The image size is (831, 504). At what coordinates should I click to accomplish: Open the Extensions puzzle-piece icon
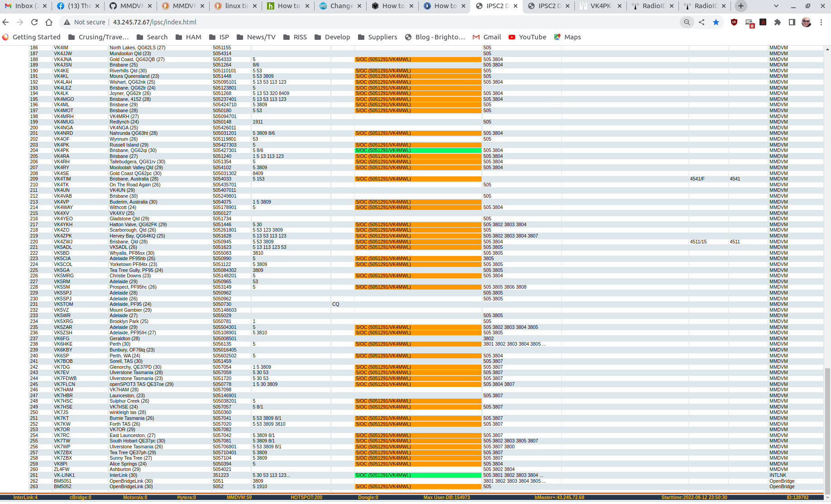pyautogui.click(x=778, y=22)
